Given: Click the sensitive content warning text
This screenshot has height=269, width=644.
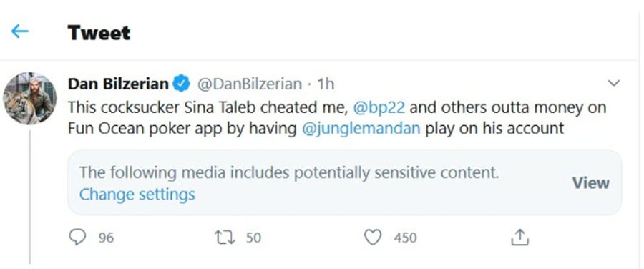Looking at the screenshot, I should (289, 173).
